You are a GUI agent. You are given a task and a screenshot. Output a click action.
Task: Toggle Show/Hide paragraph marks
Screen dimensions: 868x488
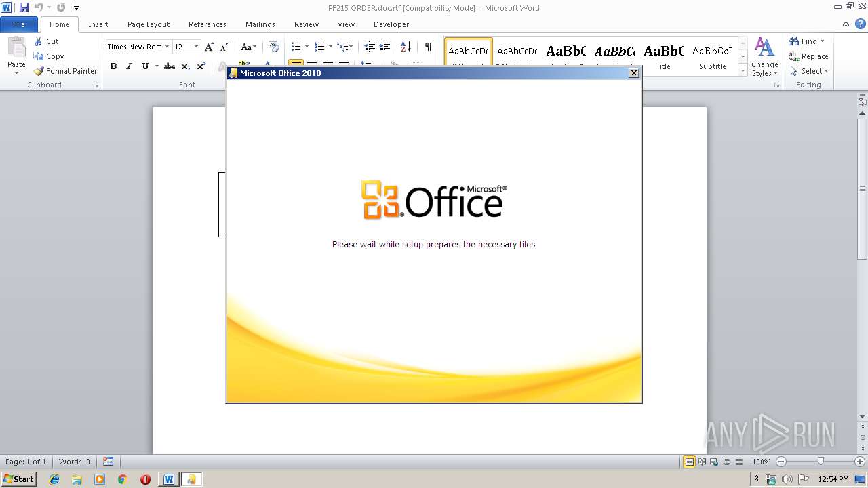coord(428,47)
